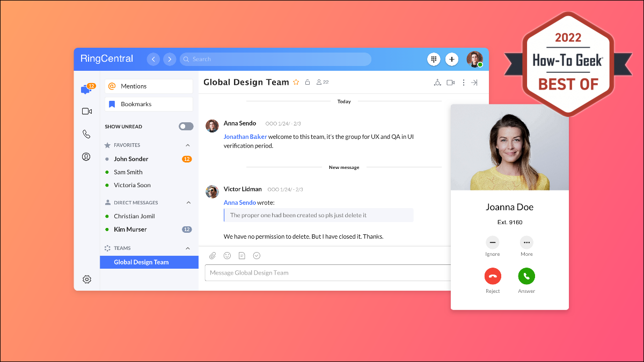
Task: Reject the incoming call
Action: [493, 277]
